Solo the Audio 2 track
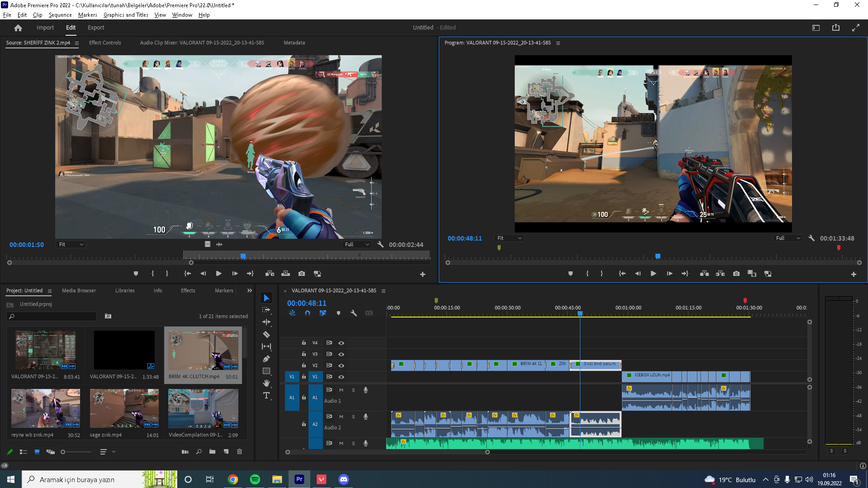Screen dimensions: 868x488 pyautogui.click(x=353, y=417)
